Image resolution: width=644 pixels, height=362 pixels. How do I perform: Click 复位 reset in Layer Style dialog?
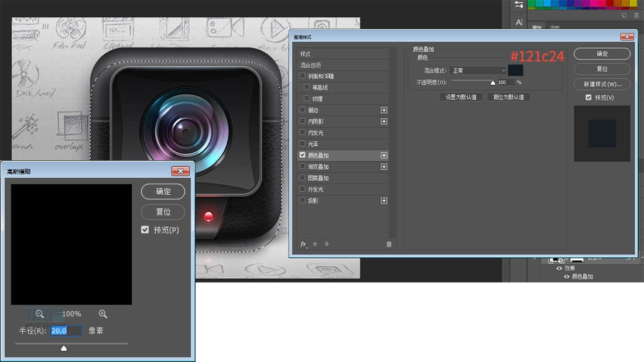point(602,69)
